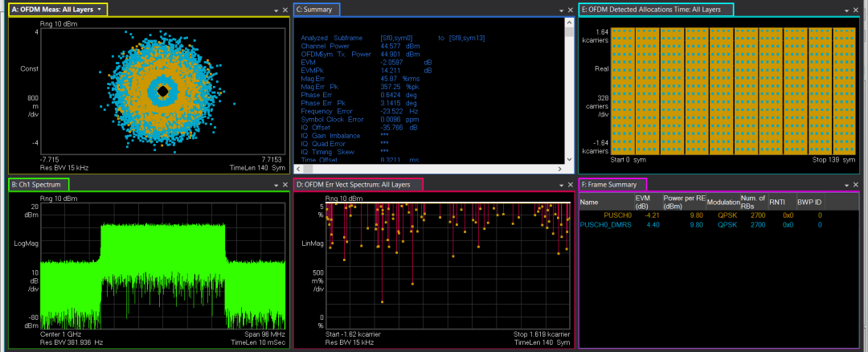Open panel options arrow for Summary trace

click(560, 10)
